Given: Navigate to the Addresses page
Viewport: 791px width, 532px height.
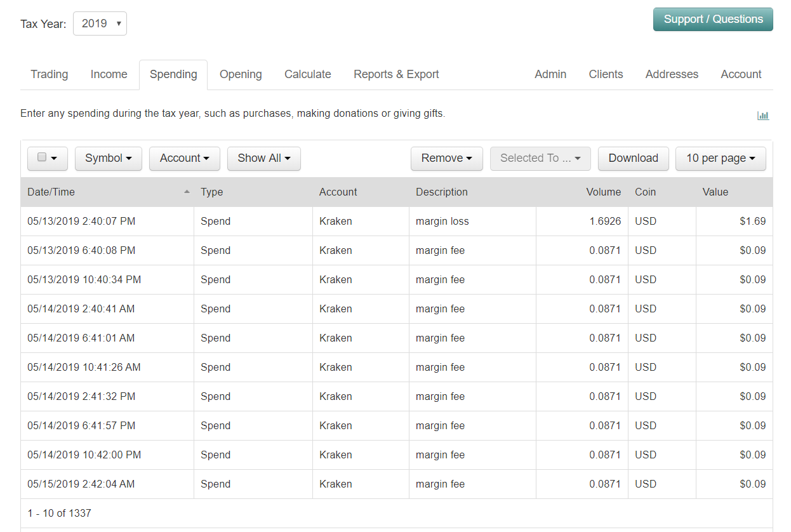Looking at the screenshot, I should (672, 74).
